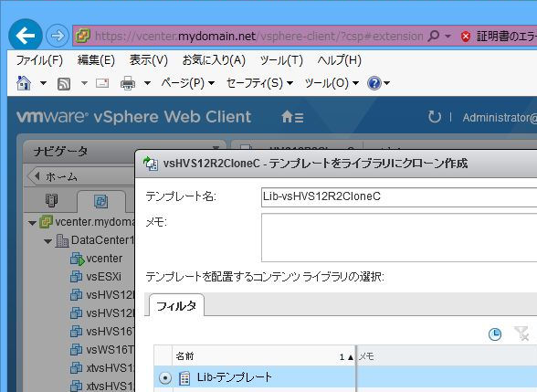The width and height of the screenshot is (537, 392).
Task: Select vcenter.mydomain server in tree
Action: [x=95, y=222]
